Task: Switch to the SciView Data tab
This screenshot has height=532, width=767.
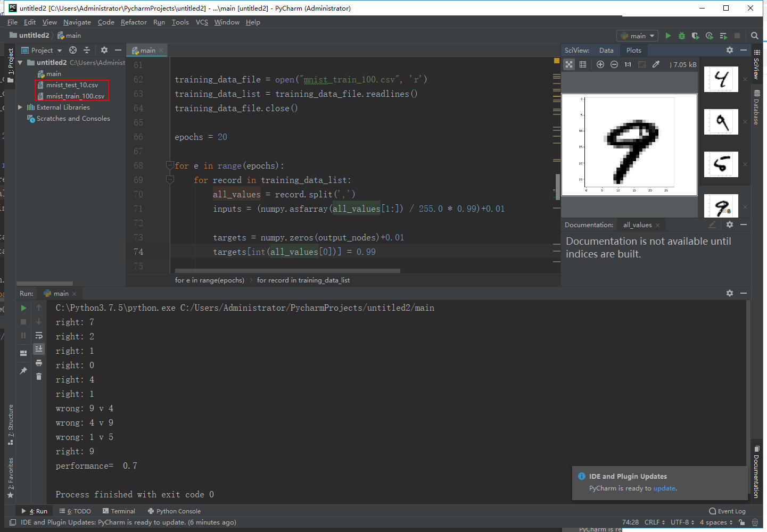Action: pyautogui.click(x=606, y=50)
